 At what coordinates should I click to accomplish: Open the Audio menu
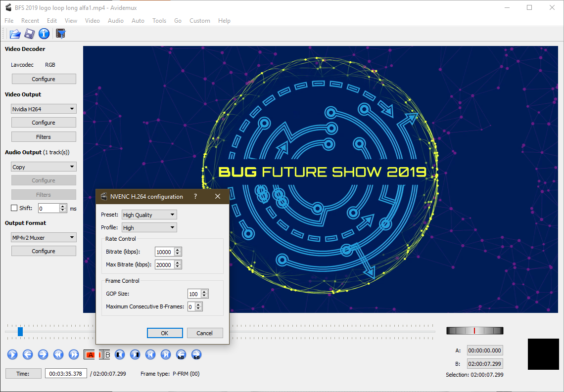[x=116, y=20]
